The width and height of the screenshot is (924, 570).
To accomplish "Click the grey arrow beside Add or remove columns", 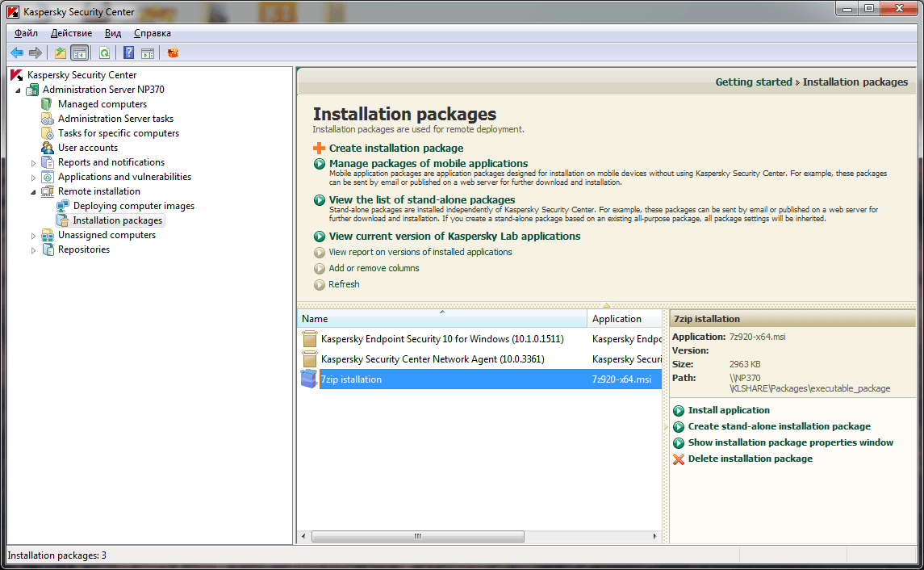I will (x=320, y=269).
